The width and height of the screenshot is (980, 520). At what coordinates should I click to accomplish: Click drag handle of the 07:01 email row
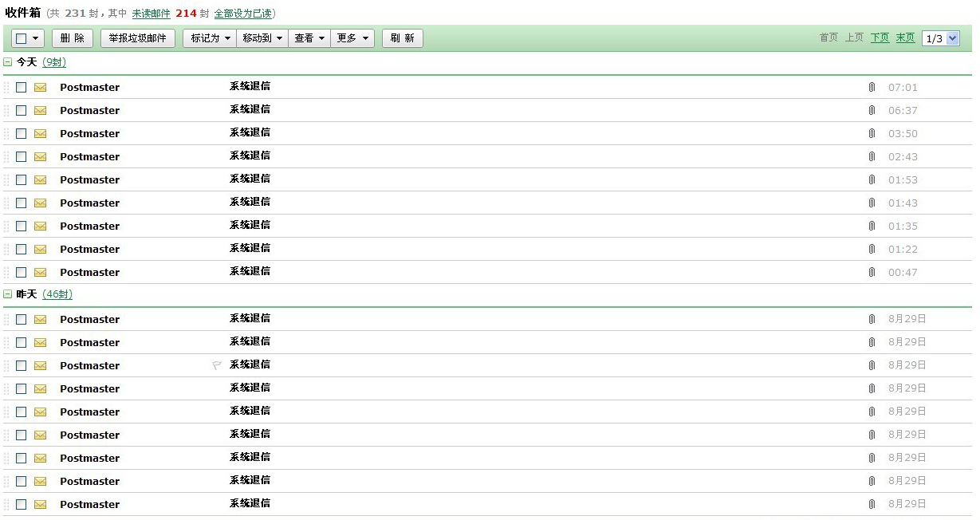(x=6, y=88)
